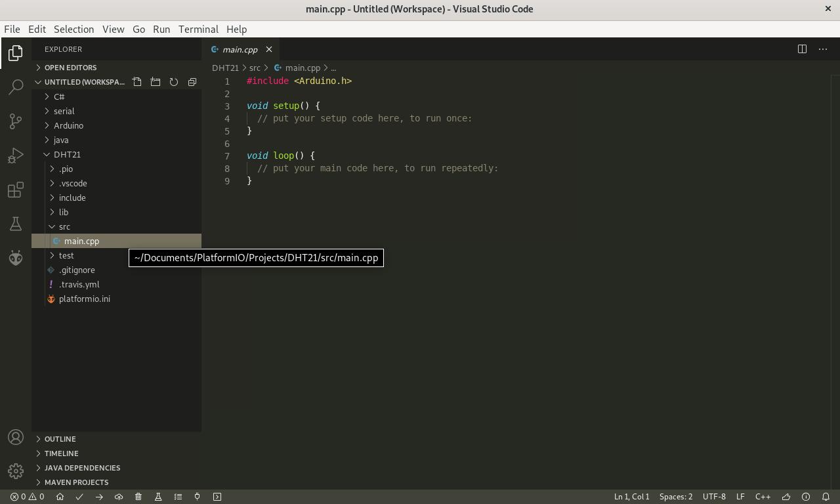
Task: Click the New Folder icon in Explorer
Action: point(156,82)
